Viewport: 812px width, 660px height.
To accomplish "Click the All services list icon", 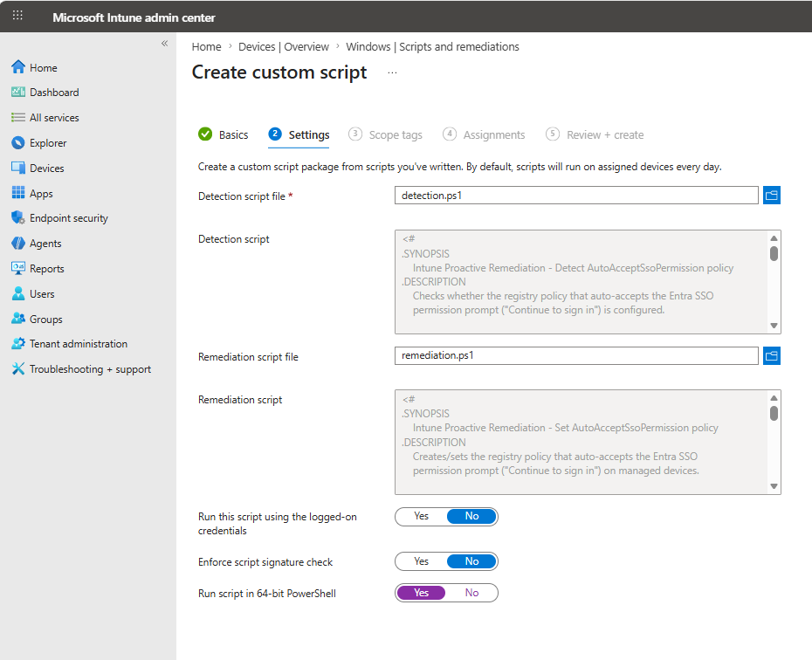I will 18,118.
